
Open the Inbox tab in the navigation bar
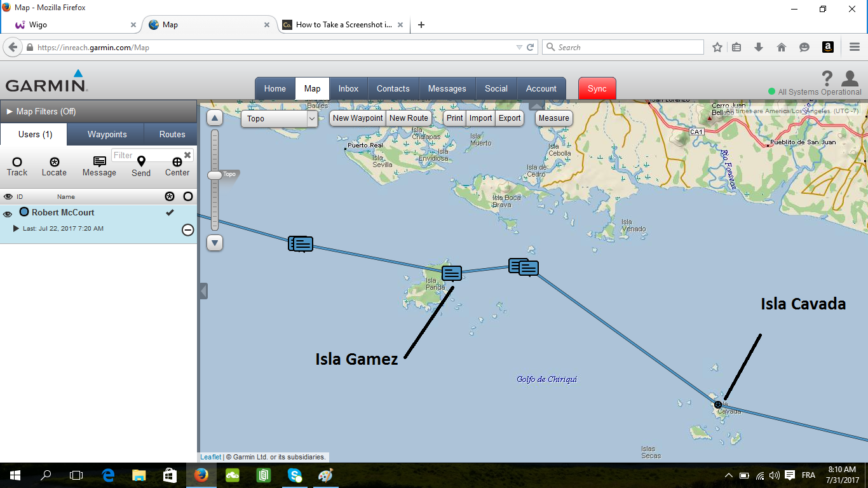point(348,88)
